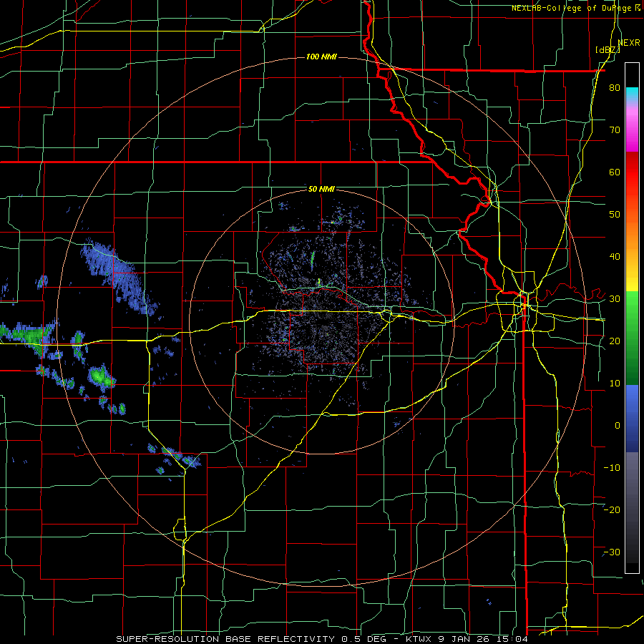Click the Super-Resolution Base Reflectivity caption
Viewport: 644px width, 644px height.
(x=321, y=639)
